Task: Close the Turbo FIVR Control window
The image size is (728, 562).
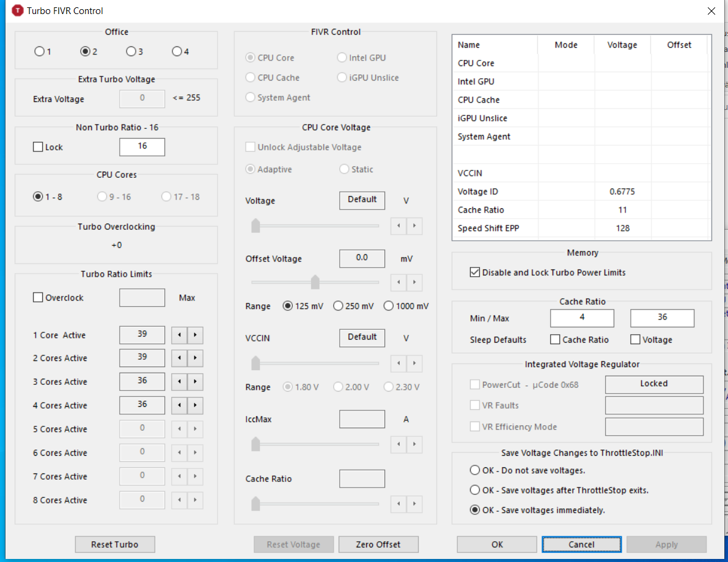Action: coord(711,11)
